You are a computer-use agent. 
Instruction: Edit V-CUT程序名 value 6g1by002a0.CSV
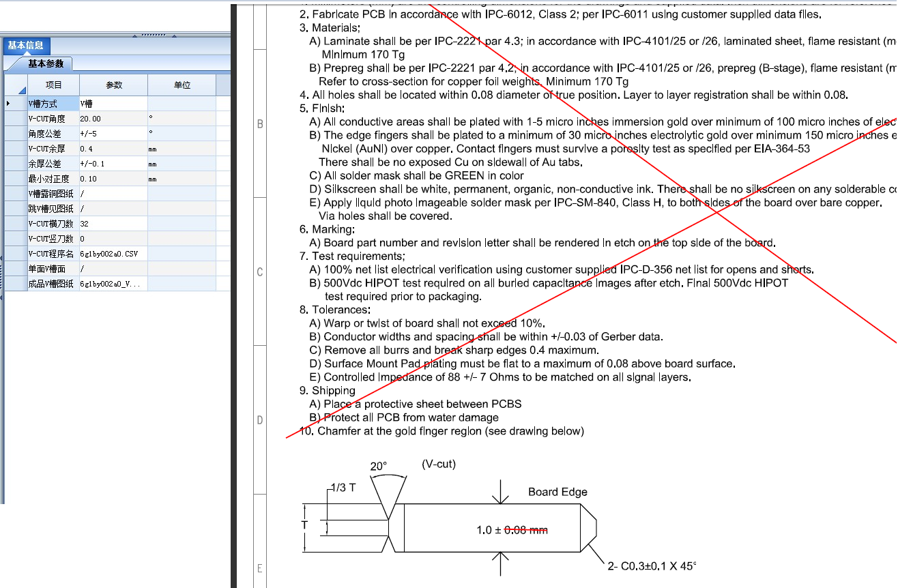[x=113, y=254]
